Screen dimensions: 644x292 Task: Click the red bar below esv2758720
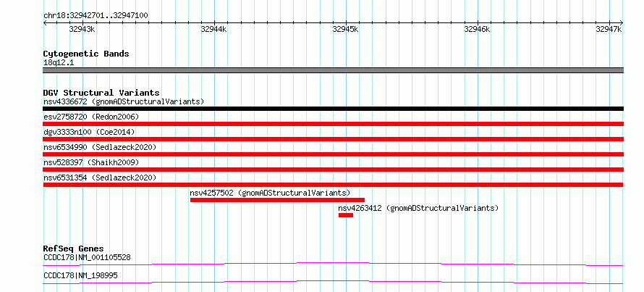(333, 124)
